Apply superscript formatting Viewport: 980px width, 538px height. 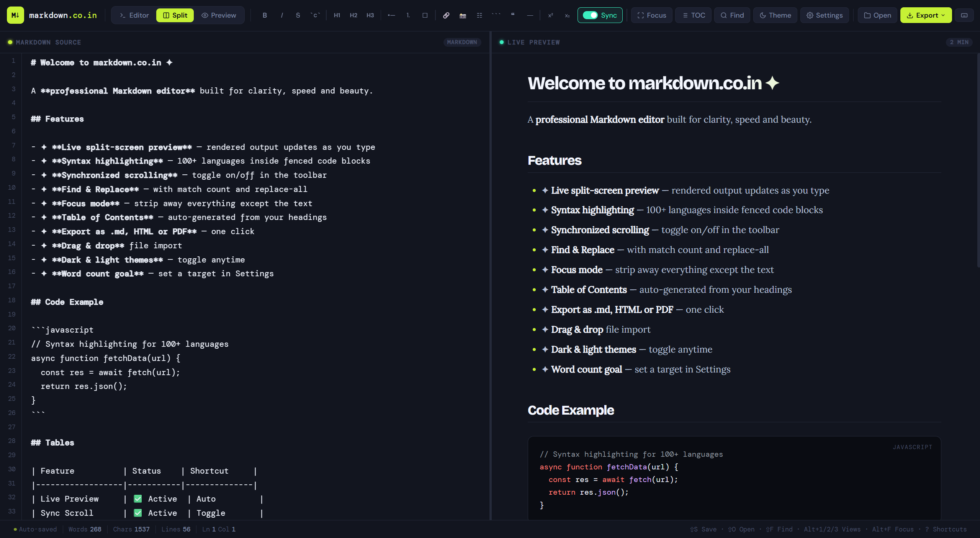(551, 15)
